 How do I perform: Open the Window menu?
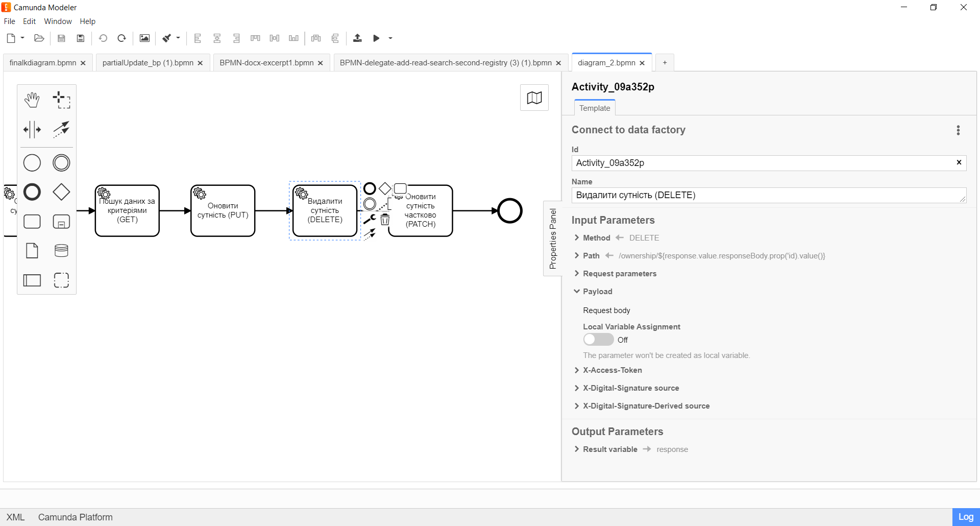pyautogui.click(x=58, y=21)
